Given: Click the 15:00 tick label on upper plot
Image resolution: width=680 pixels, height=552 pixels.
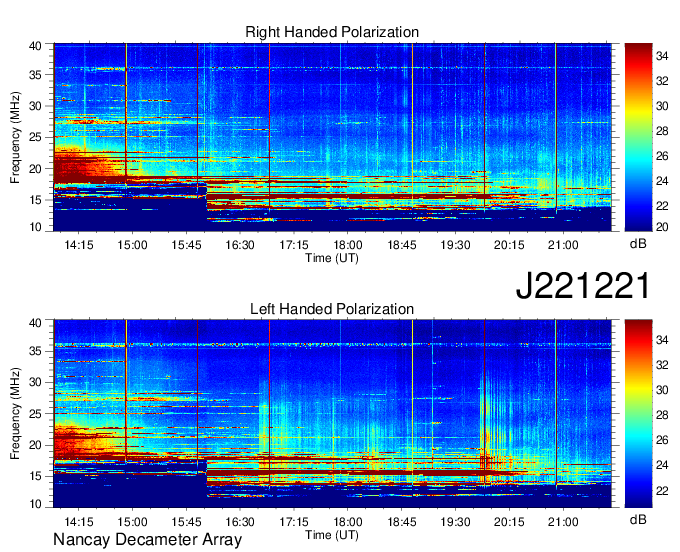Looking at the screenshot, I should (x=133, y=245).
